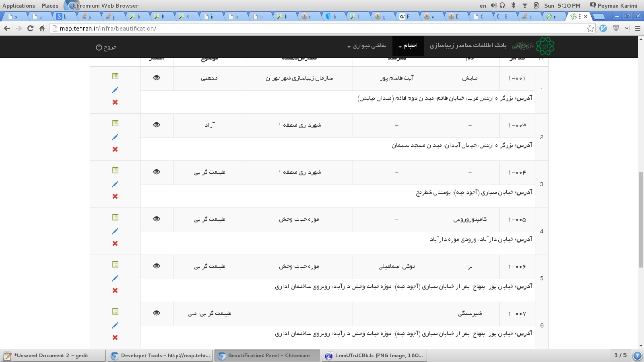Expand the نقاشی دیواری dropdown menu
644x362 pixels.
coord(367,46)
